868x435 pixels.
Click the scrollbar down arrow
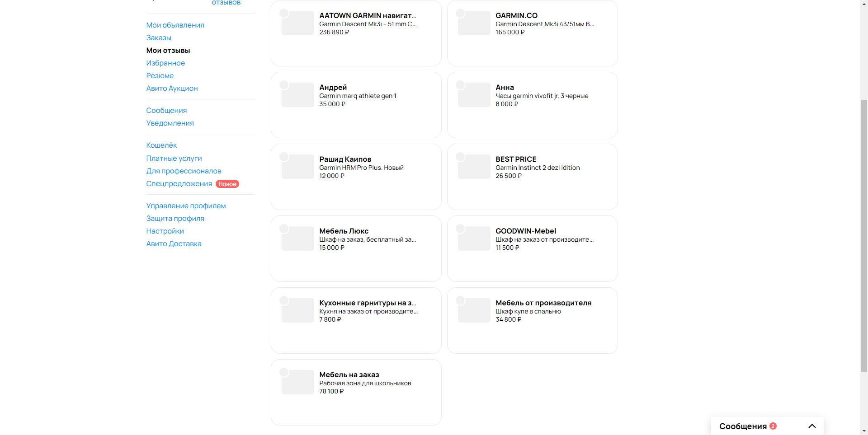(864, 431)
